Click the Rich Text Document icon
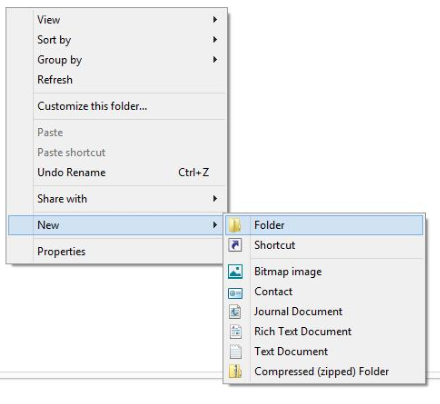The width and height of the screenshot is (440, 404). coord(235,332)
